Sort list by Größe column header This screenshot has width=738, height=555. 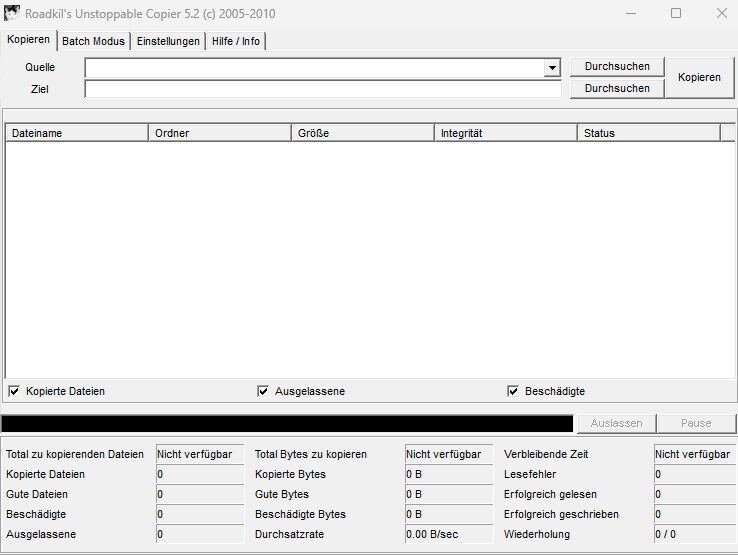[363, 133]
